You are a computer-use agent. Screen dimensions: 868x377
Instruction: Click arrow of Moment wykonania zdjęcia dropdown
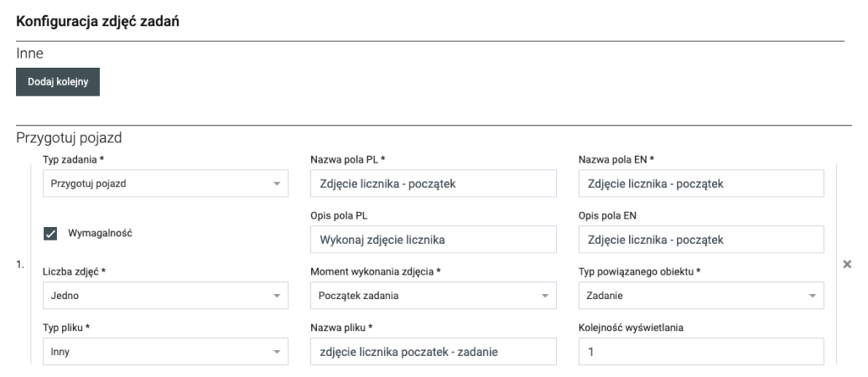tap(545, 296)
